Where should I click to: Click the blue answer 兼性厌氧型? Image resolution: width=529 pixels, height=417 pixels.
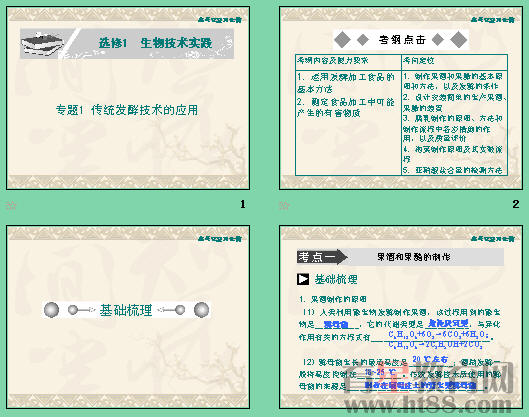pyautogui.click(x=448, y=324)
